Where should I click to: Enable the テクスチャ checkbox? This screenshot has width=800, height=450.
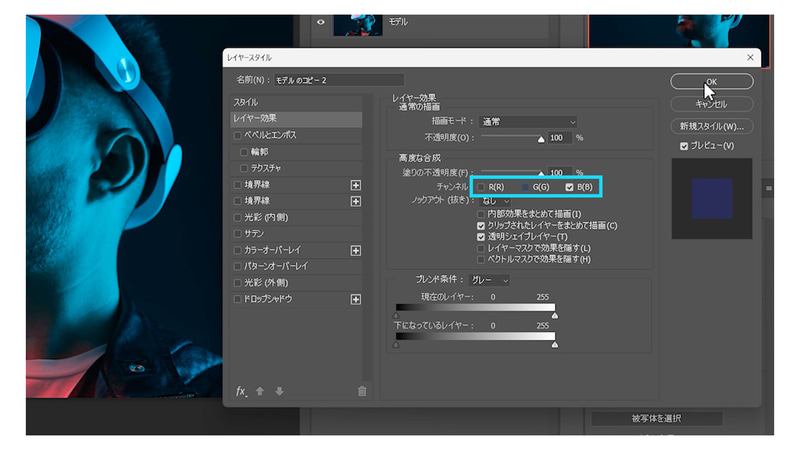pos(244,168)
